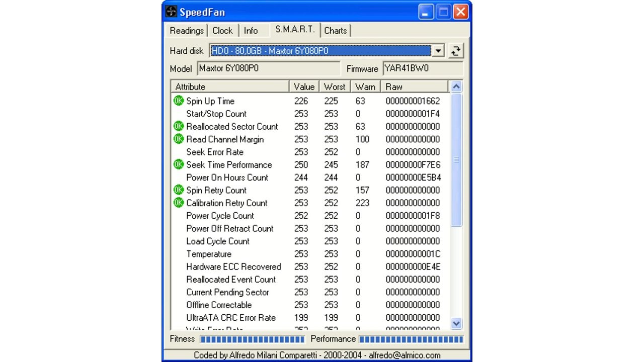Click the refresh icon next to the hard disk selector

(x=456, y=50)
